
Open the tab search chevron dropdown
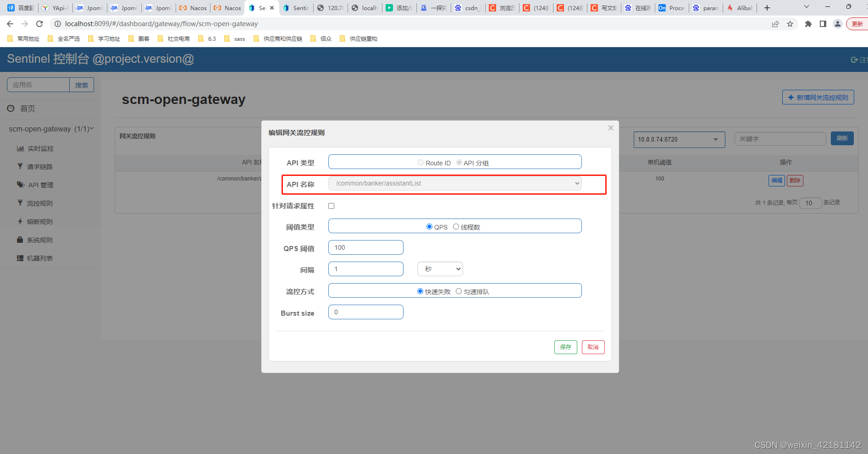(x=807, y=7)
